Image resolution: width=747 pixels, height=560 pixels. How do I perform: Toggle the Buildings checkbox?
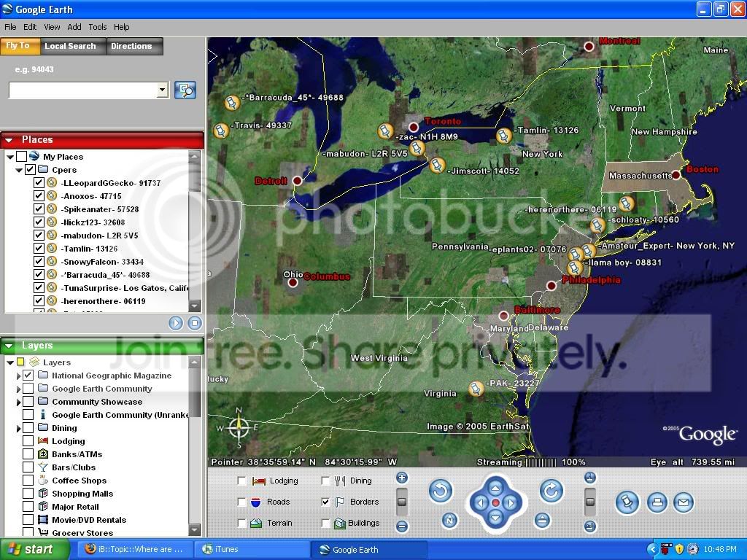[x=325, y=524]
